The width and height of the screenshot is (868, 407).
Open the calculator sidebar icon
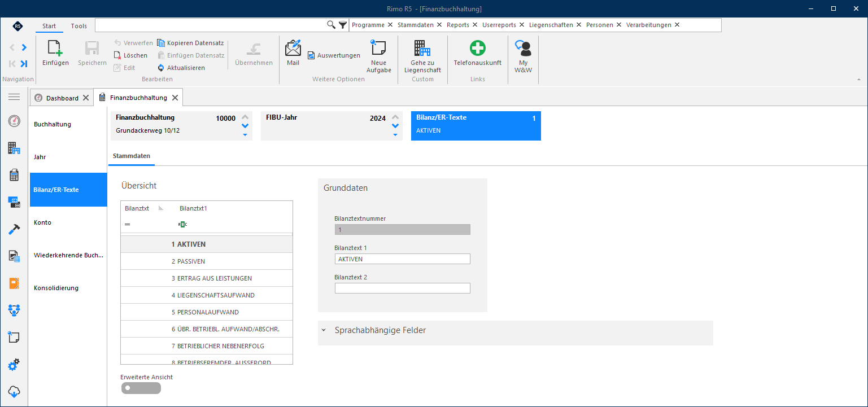pos(14,175)
